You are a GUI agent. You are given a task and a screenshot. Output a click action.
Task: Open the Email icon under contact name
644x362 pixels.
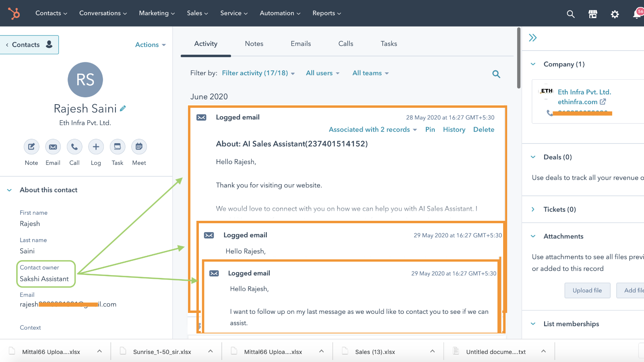53,147
